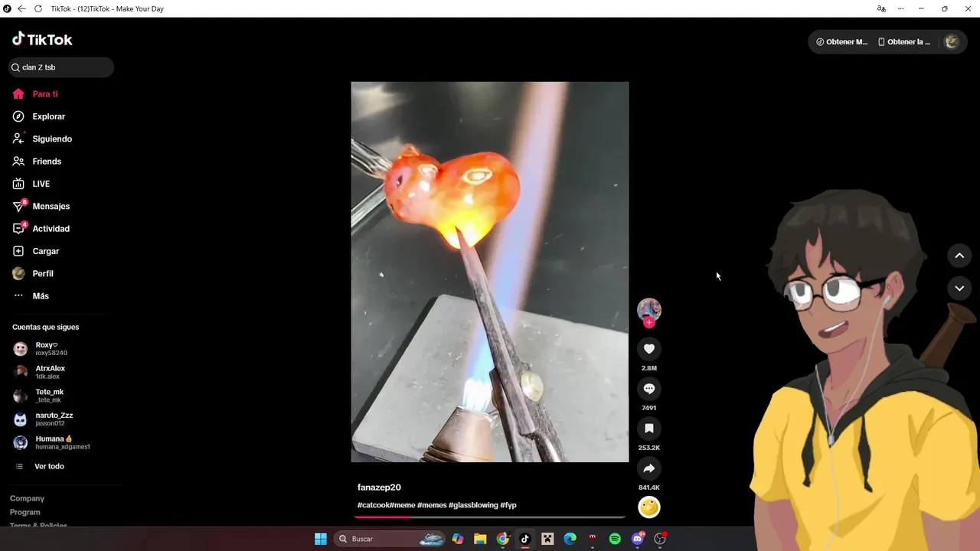Open the LIVE section
Image resolution: width=980 pixels, height=551 pixels.
pos(41,184)
